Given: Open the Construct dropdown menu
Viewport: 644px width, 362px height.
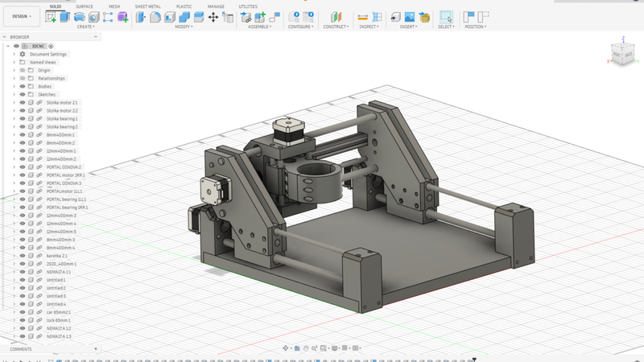Looking at the screenshot, I should (x=336, y=27).
